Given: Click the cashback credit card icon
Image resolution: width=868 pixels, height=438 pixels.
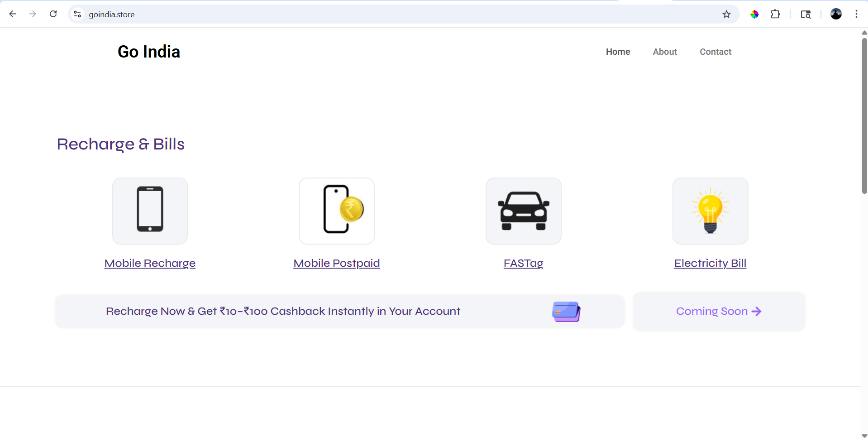Looking at the screenshot, I should [566, 312].
